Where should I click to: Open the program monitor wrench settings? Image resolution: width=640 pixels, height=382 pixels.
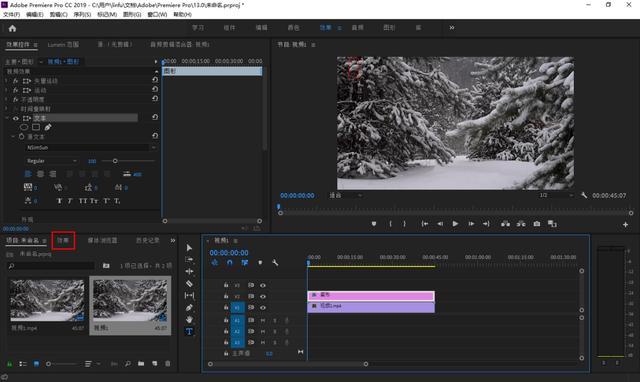coord(584,195)
